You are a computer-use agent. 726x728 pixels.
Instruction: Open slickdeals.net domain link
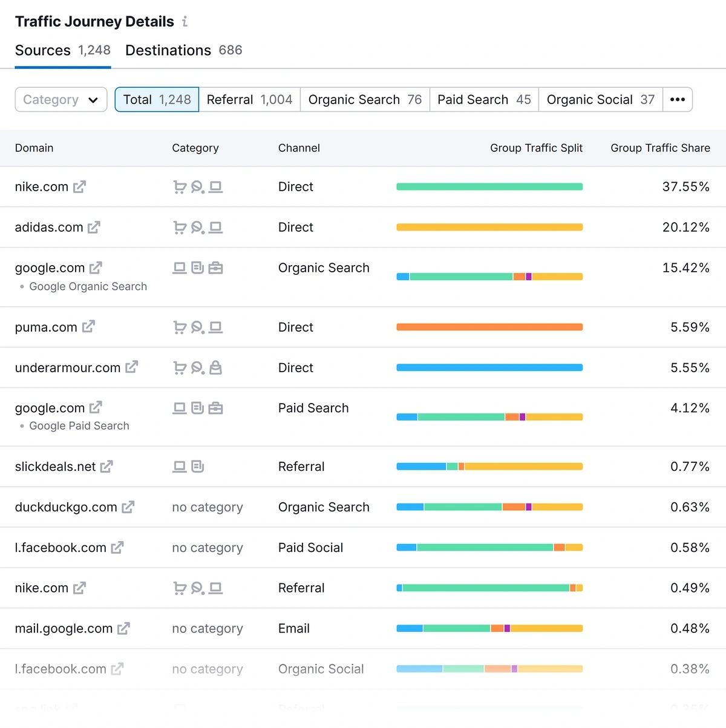pos(56,467)
